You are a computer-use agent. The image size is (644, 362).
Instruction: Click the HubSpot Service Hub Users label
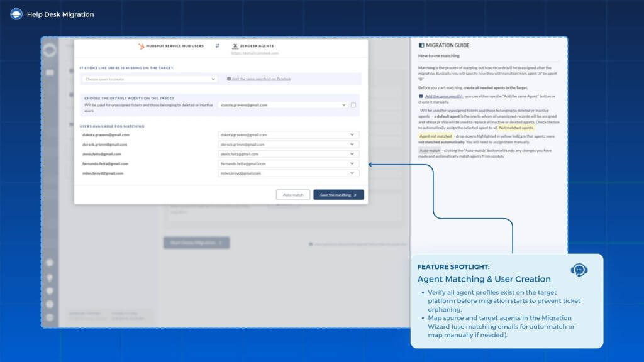click(x=175, y=46)
